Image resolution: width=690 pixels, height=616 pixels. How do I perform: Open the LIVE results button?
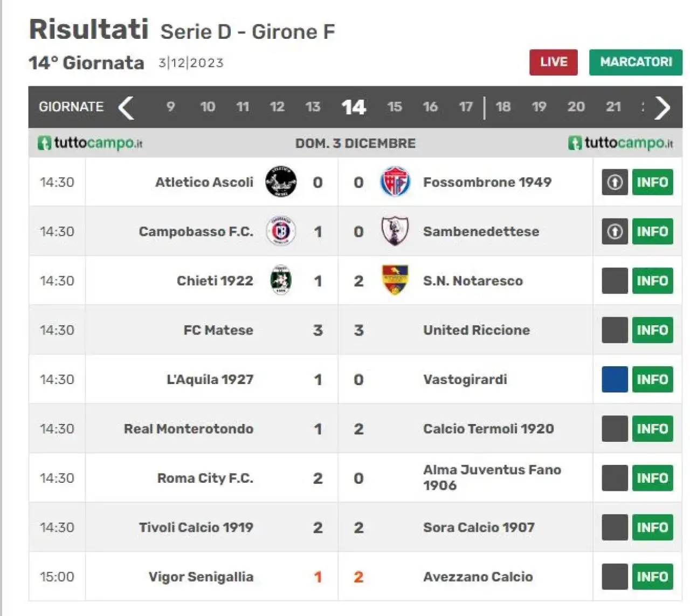coord(553,62)
